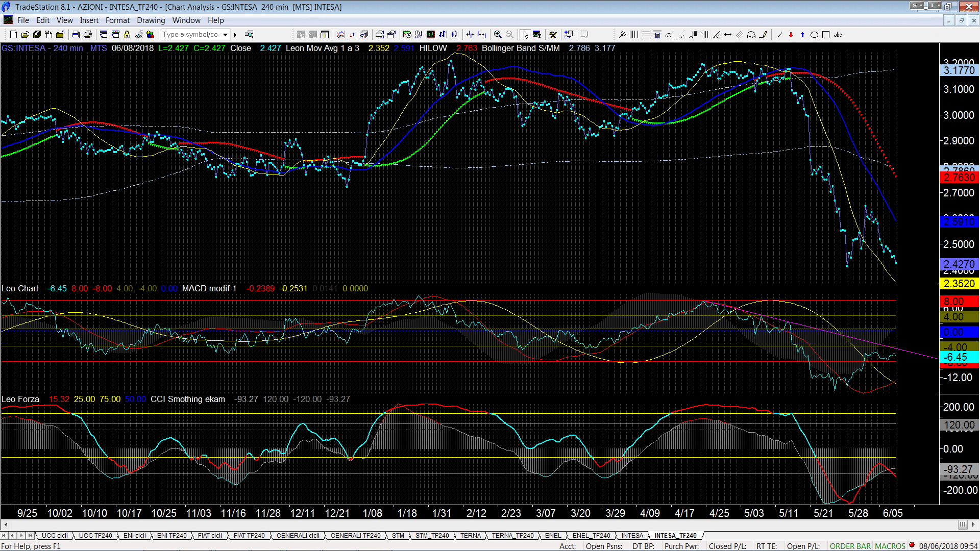This screenshot has height=551, width=980.
Task: Click the colored blocks toolbar icon
Action: pos(150,35)
